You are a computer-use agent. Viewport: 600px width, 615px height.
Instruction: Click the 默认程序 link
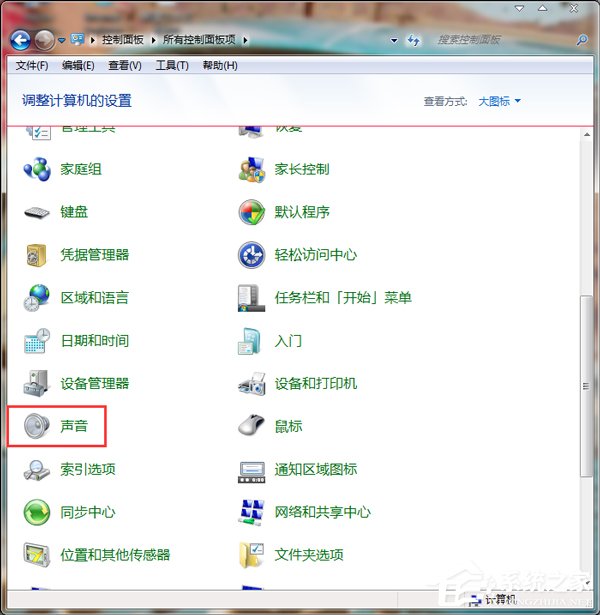(302, 212)
